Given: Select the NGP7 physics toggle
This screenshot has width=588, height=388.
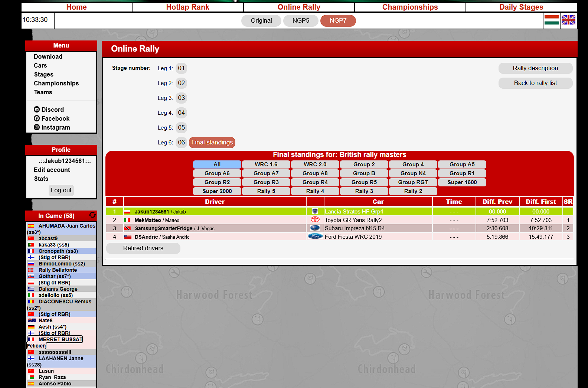Looking at the screenshot, I should coord(338,21).
